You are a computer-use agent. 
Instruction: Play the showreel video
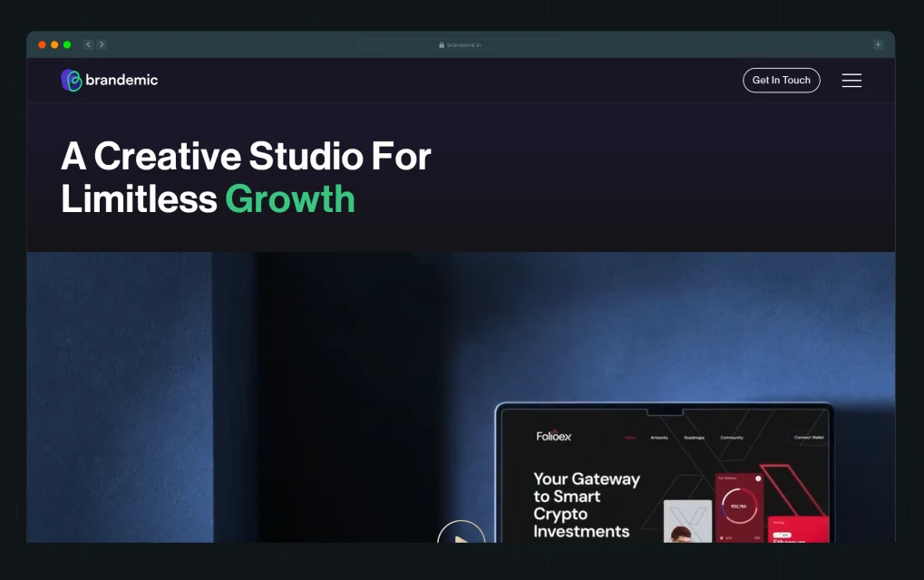pos(462,532)
